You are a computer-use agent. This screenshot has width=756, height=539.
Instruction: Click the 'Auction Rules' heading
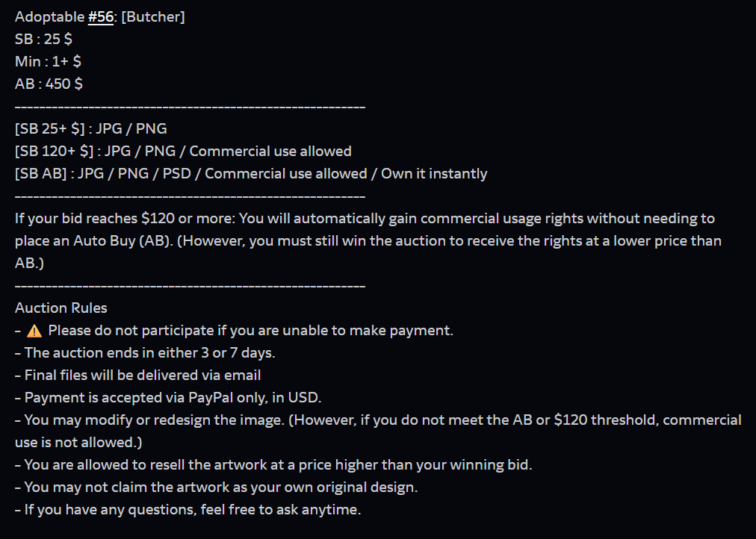point(61,308)
